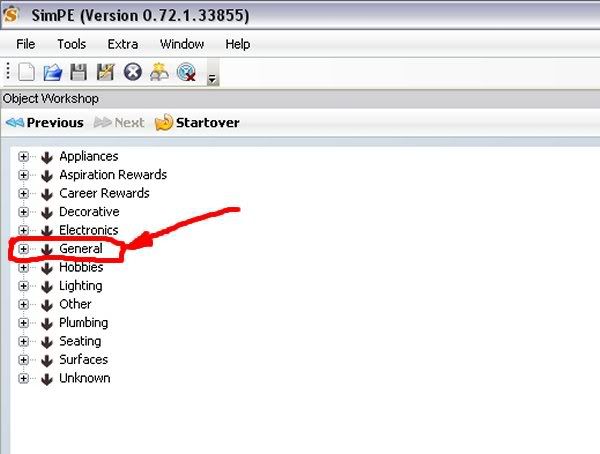Expand the Career Rewards tree node
The width and height of the screenshot is (600, 454).
pyautogui.click(x=23, y=193)
